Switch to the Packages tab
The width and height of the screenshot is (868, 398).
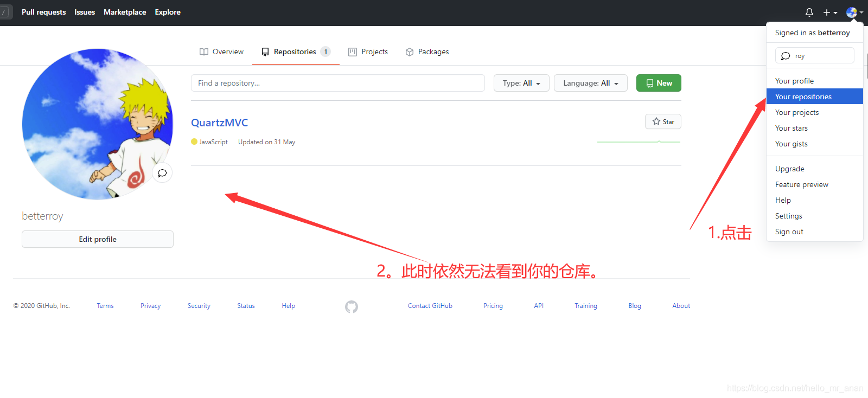[x=427, y=52]
